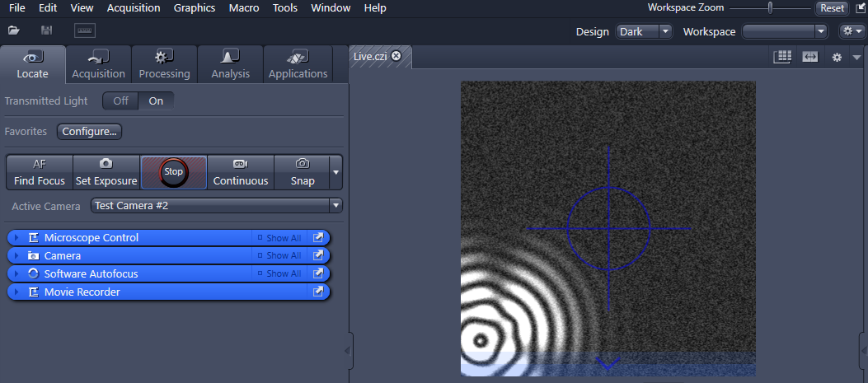This screenshot has height=383, width=868.
Task: Pop out the Movie Recorder panel
Action: [318, 292]
